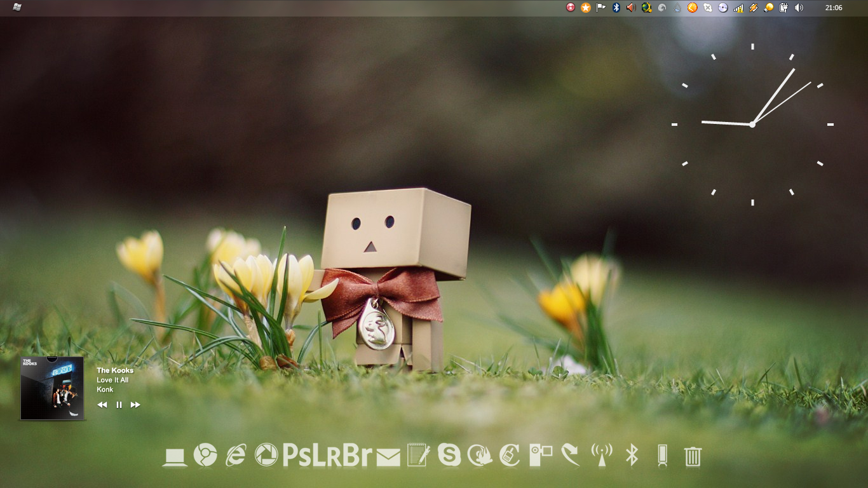Click the Bluetooth tray icon

coord(616,8)
